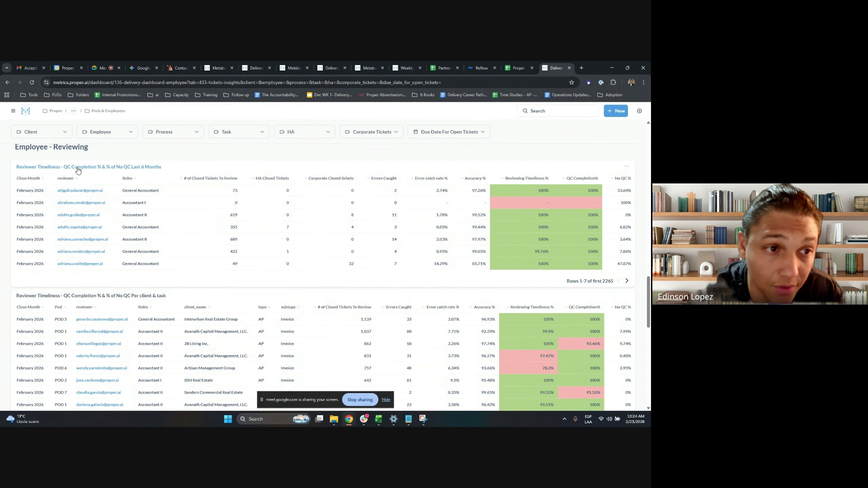Expand the Employee filter dropdown

(107, 132)
